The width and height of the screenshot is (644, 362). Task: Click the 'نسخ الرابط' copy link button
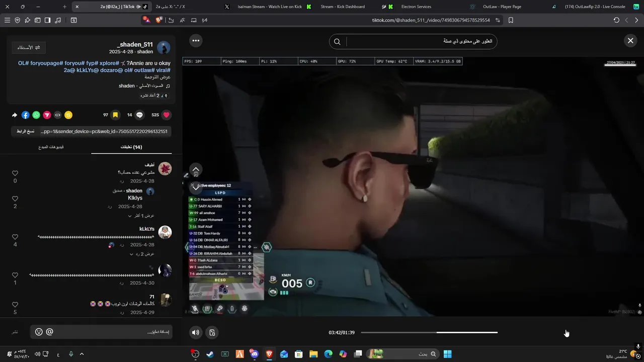[x=26, y=131]
